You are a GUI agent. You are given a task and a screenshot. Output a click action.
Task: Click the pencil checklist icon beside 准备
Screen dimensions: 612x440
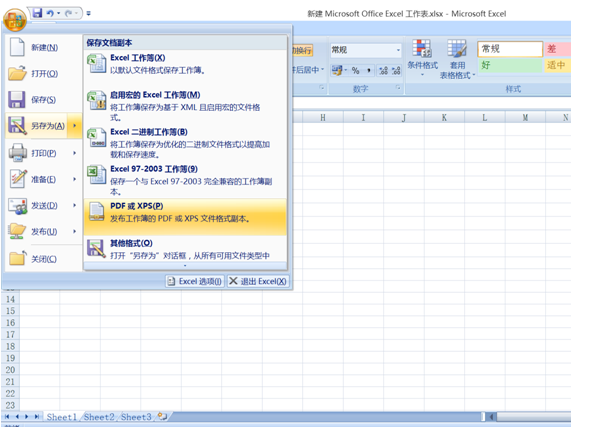18,179
